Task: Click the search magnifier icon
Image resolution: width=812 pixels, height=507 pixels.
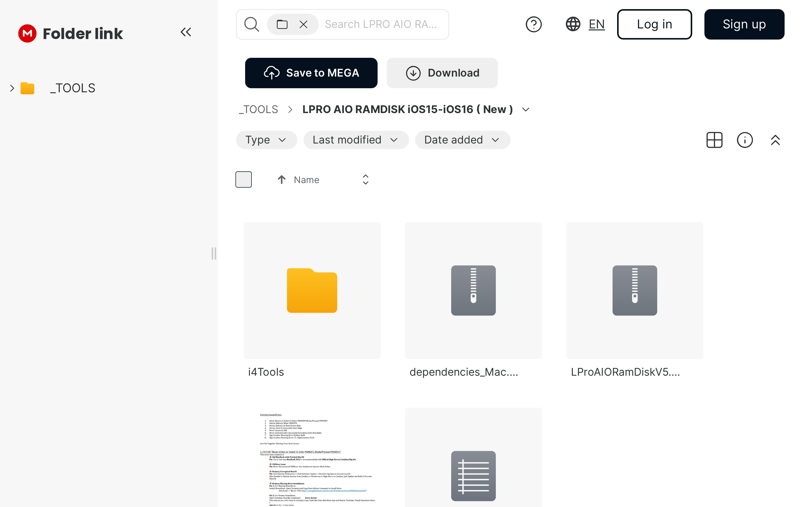Action: point(251,24)
